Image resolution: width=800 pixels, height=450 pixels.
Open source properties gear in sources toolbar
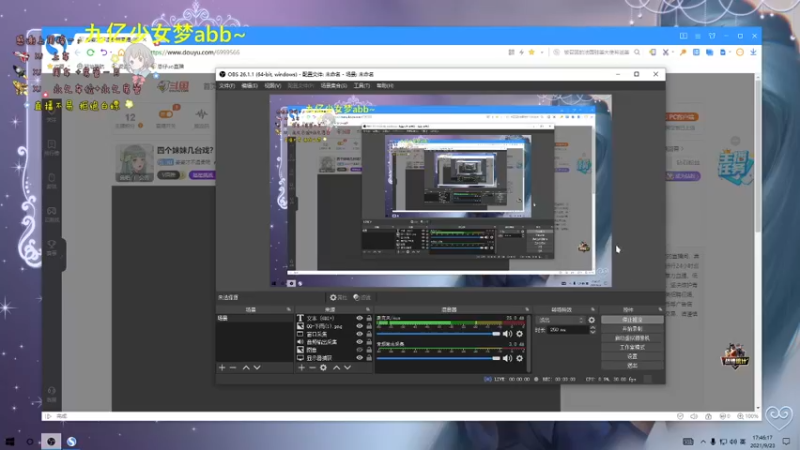[x=323, y=367]
